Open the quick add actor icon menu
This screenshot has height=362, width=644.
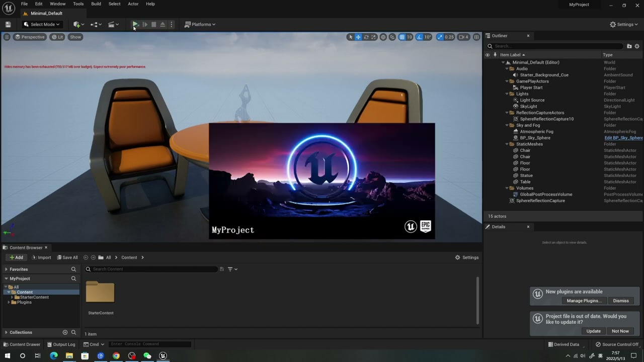(x=78, y=24)
